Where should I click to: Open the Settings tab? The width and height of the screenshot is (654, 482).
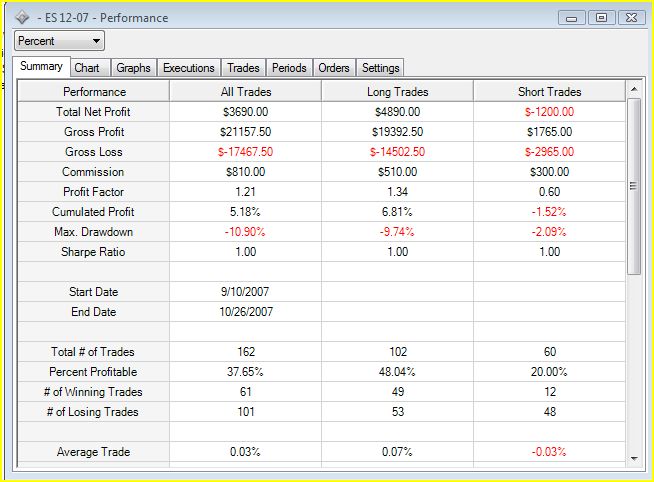[380, 68]
